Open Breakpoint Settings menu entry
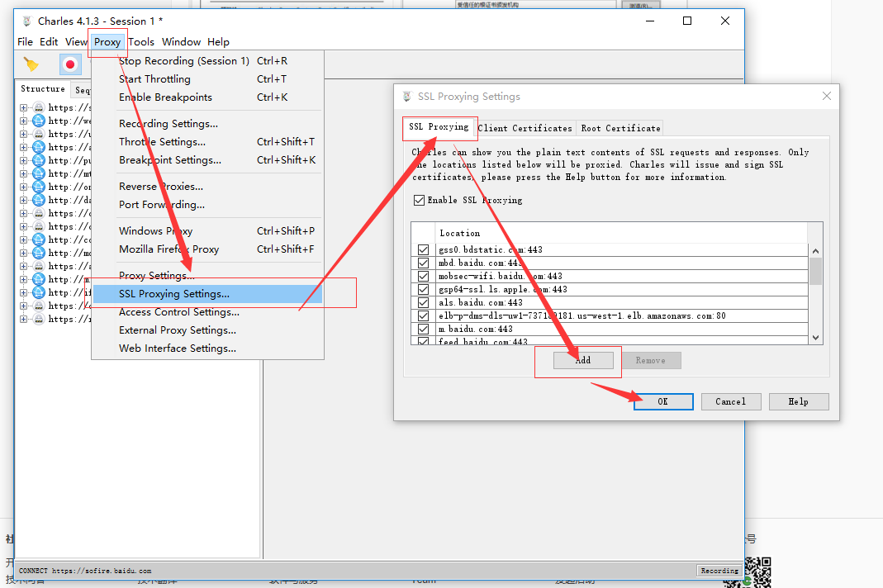The height and width of the screenshot is (588, 883). (207, 160)
